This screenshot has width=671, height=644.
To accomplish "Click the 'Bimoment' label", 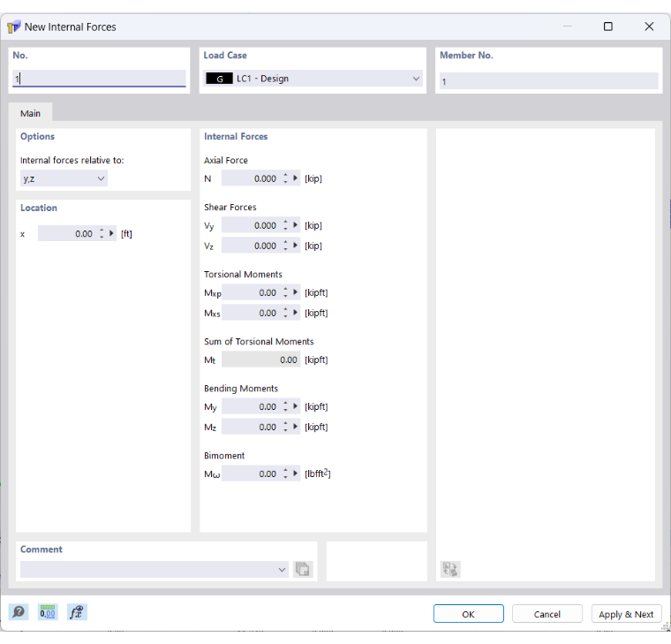I will [224, 456].
